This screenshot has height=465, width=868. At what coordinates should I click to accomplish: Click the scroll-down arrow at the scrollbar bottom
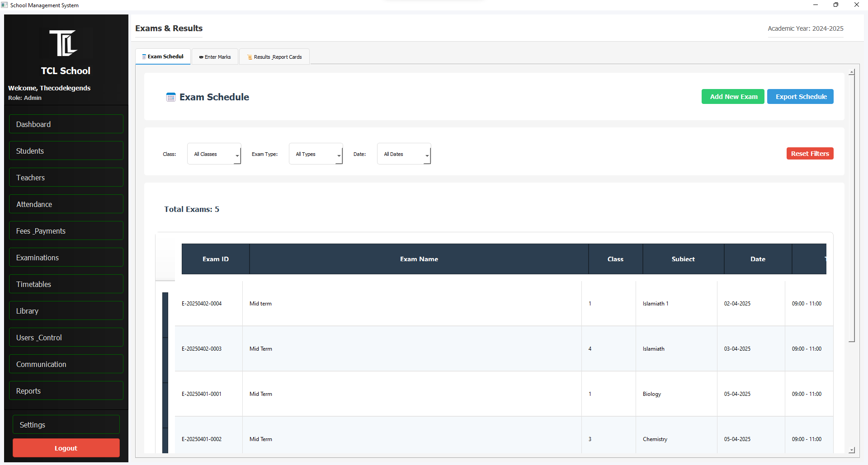pyautogui.click(x=852, y=450)
